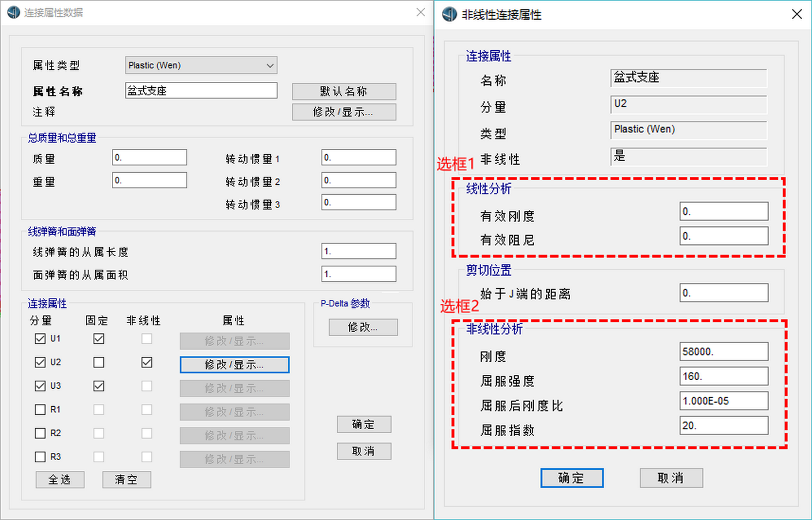The image size is (812, 520).
Task: Click the 屈服指数 field showing 20.
Action: pyautogui.click(x=724, y=426)
